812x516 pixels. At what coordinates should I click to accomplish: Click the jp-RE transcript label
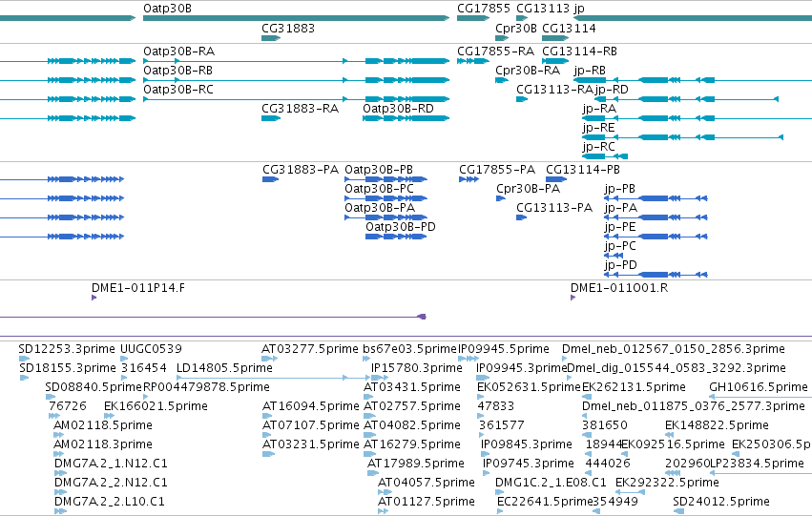598,128
